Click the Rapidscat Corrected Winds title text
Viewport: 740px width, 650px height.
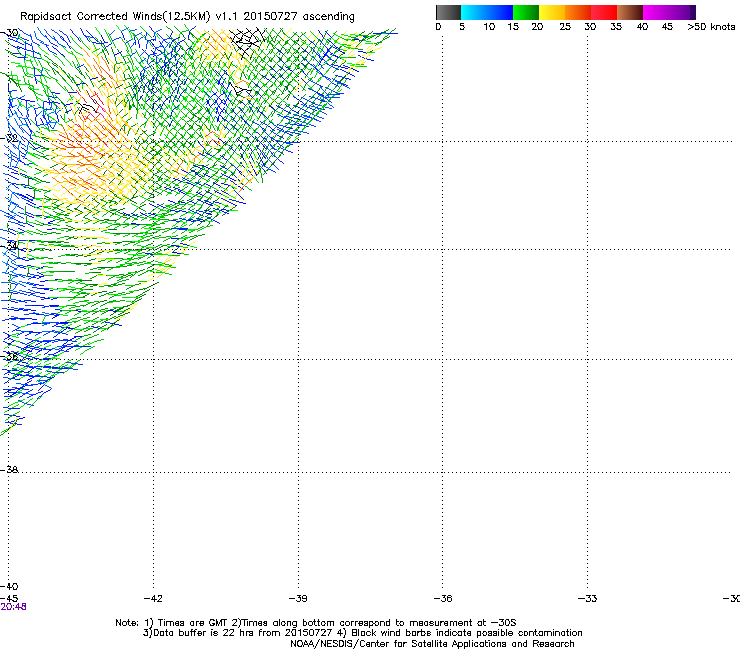187,16
